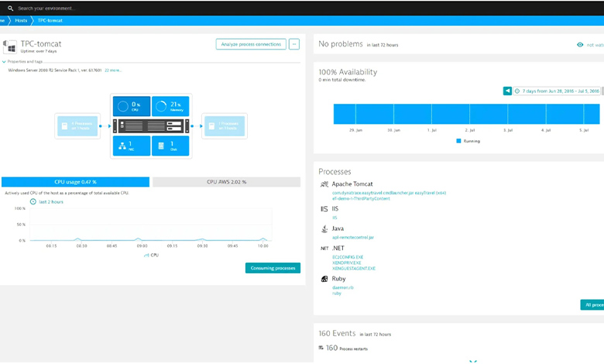604x364 pixels.
Task: Open EC2CONFIG.EXE process link
Action: point(348,257)
